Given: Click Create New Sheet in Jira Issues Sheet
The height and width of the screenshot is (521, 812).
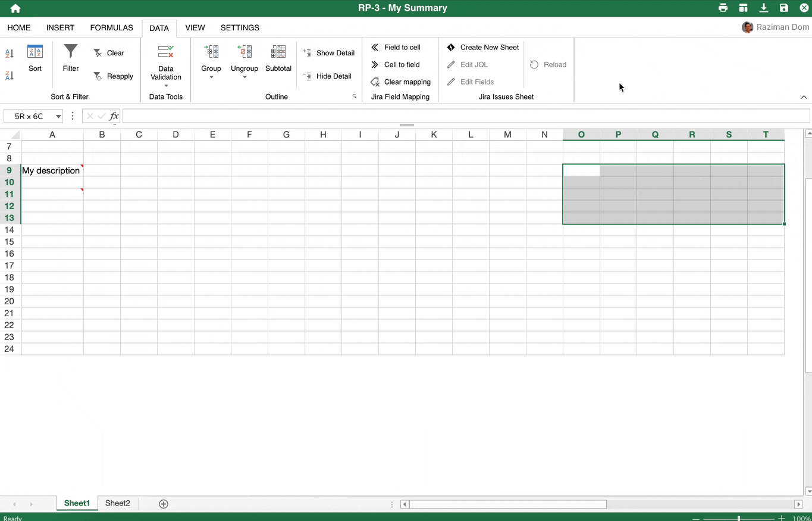Looking at the screenshot, I should click(482, 47).
